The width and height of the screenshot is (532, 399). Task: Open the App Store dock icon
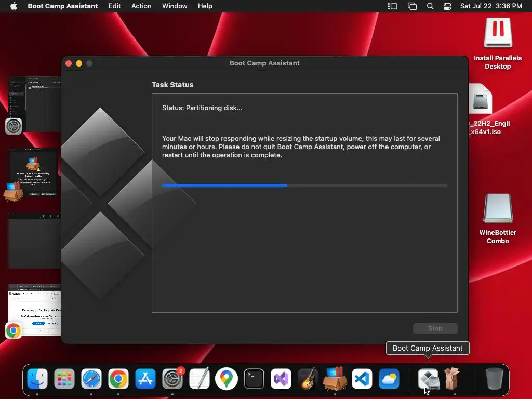pos(145,379)
